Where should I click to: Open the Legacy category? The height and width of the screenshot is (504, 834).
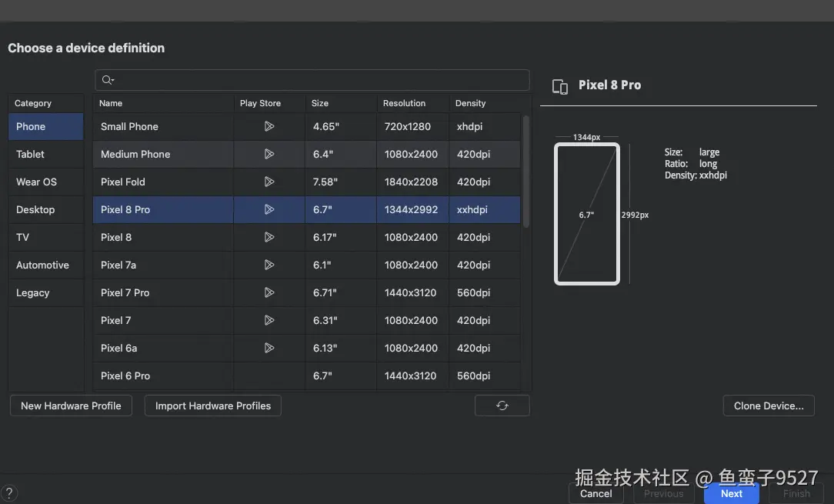click(x=45, y=292)
